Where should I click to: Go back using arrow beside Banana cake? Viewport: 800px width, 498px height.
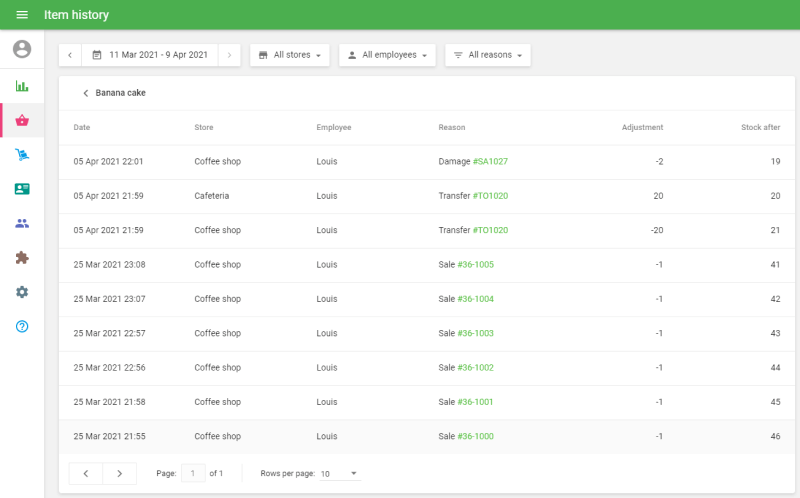tap(86, 93)
